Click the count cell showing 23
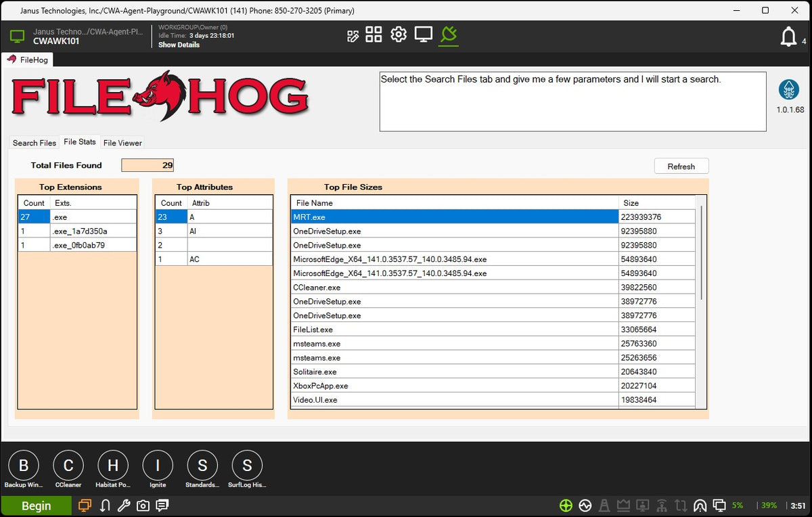812x517 pixels. pos(171,217)
